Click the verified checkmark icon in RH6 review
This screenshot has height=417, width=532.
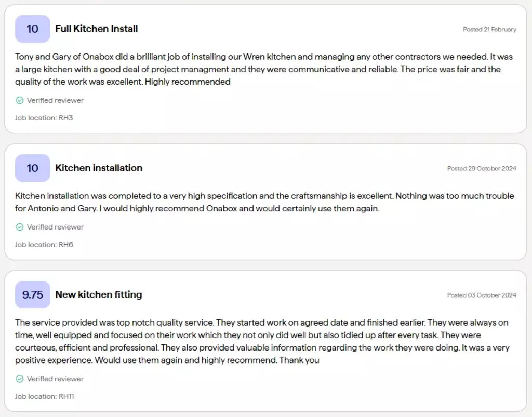[20, 227]
